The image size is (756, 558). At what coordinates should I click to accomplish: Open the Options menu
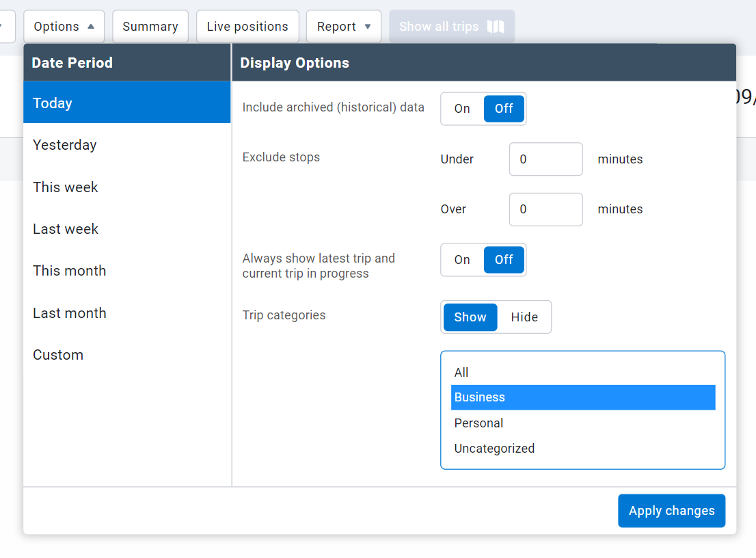pyautogui.click(x=57, y=26)
